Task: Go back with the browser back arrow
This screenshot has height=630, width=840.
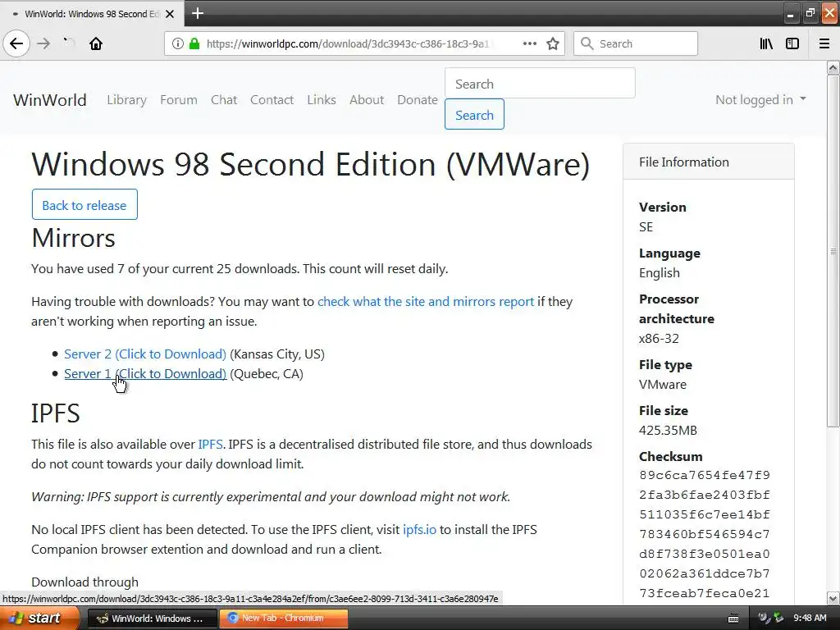Action: (x=16, y=43)
